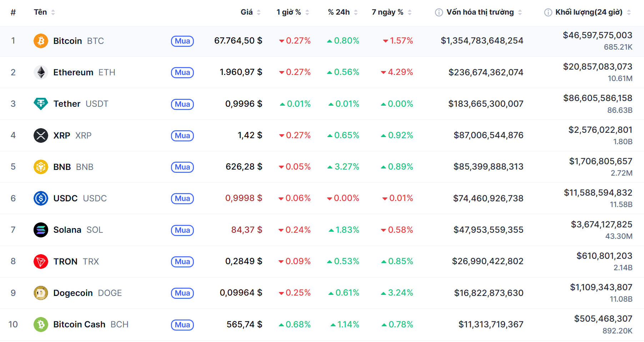Viewport: 644px width, 342px height.
Task: Click Mua button for Ethereum
Action: pyautogui.click(x=182, y=72)
